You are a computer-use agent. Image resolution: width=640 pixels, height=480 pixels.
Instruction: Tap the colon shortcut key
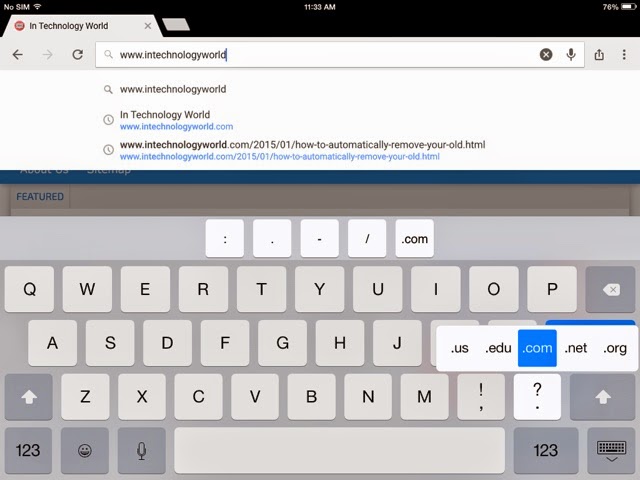[225, 238]
